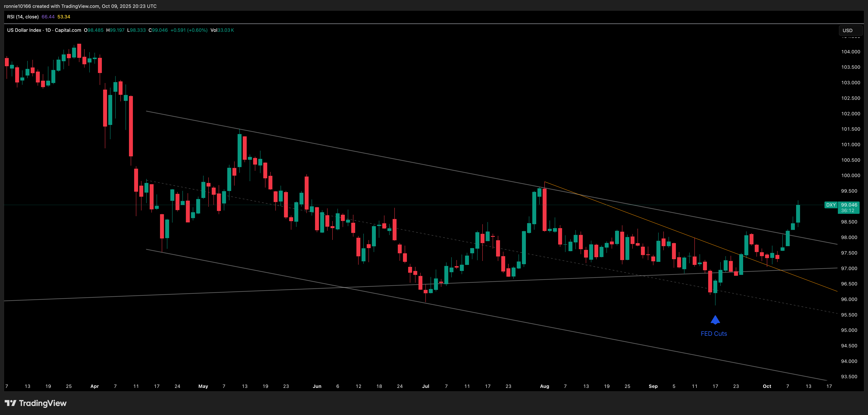Select the FED Cuts text annotation

(x=714, y=334)
